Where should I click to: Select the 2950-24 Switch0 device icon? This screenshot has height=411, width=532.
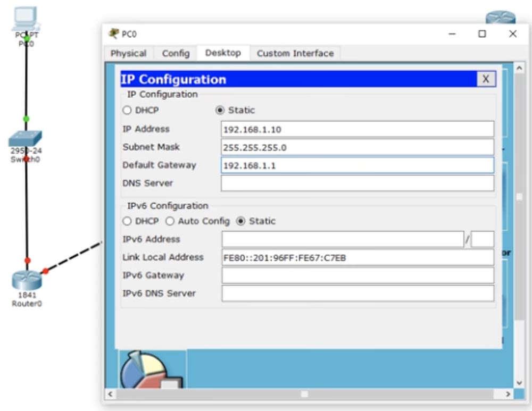pyautogui.click(x=25, y=138)
